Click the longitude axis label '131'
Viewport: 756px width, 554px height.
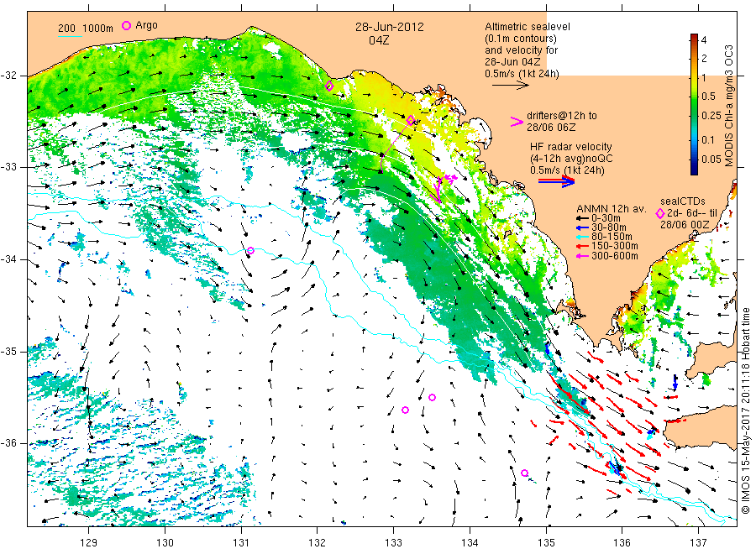(x=241, y=543)
